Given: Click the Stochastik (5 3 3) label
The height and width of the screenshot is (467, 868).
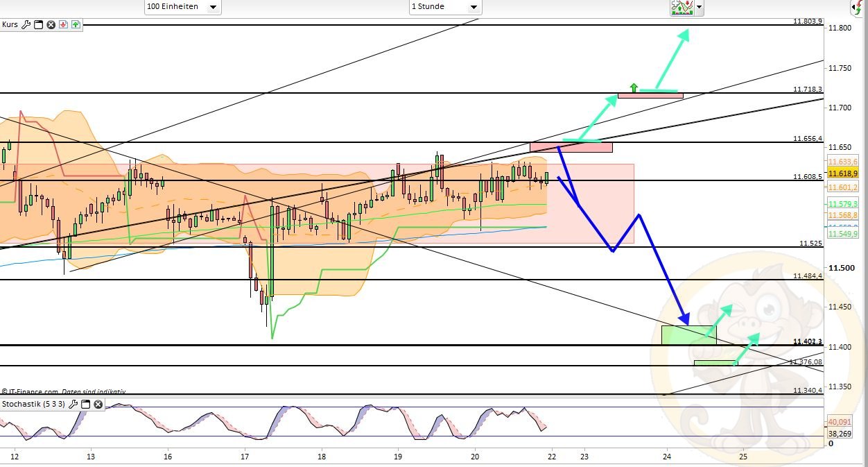Looking at the screenshot, I should (34, 404).
